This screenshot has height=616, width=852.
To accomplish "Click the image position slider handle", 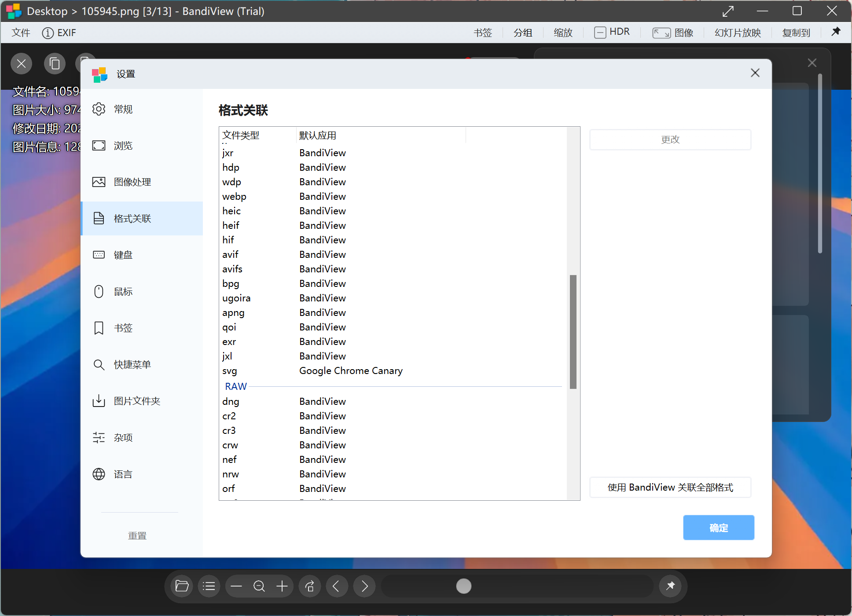I will point(464,586).
